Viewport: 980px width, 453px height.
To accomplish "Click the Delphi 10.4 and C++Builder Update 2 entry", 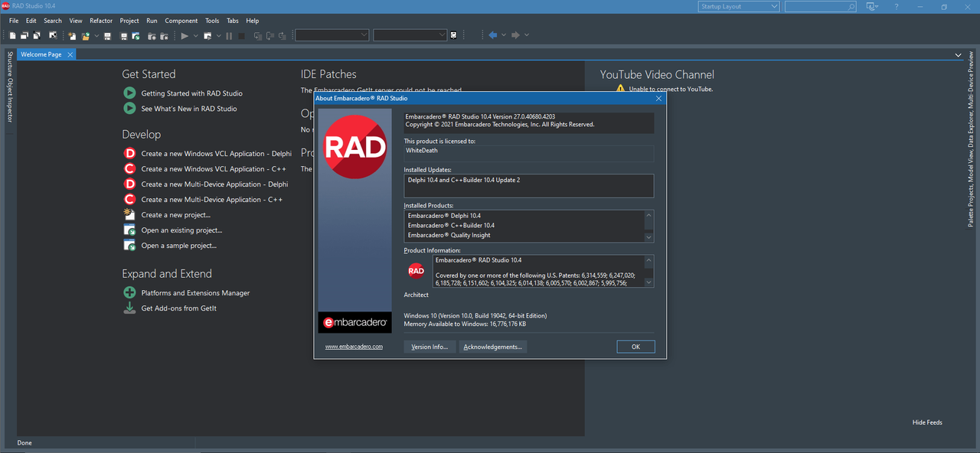I will 464,180.
